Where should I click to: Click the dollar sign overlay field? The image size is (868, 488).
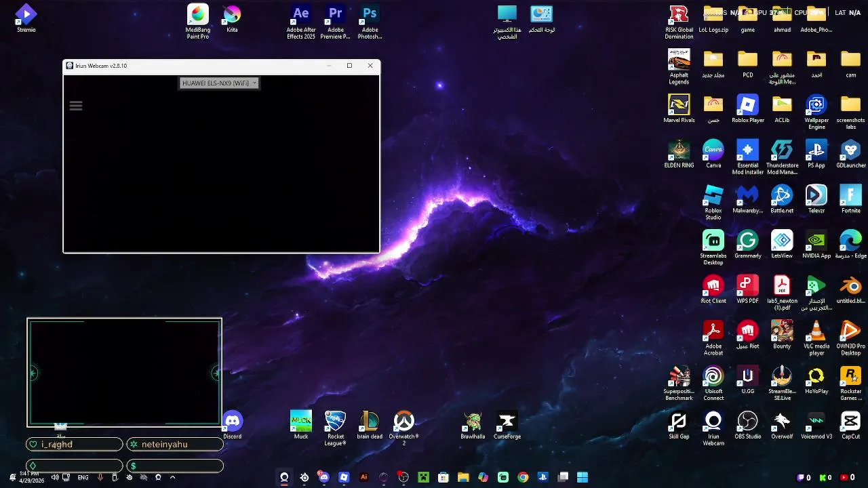point(175,466)
